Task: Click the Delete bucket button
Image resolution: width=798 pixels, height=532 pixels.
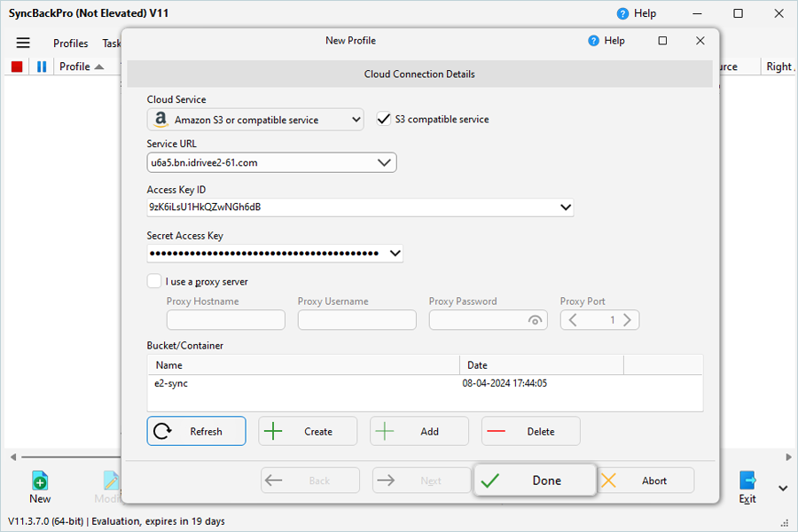Action: tap(531, 431)
